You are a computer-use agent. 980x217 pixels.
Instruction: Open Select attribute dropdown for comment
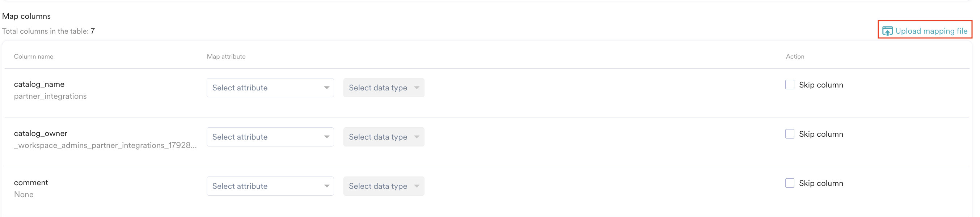click(270, 186)
